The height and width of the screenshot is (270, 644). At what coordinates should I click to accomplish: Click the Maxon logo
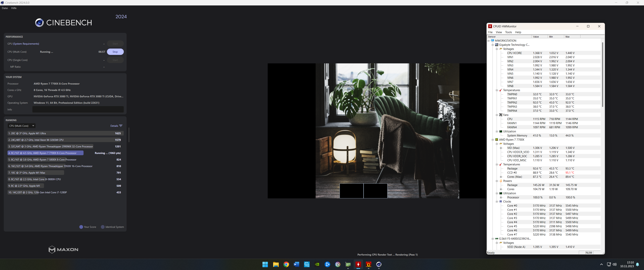coord(63,249)
